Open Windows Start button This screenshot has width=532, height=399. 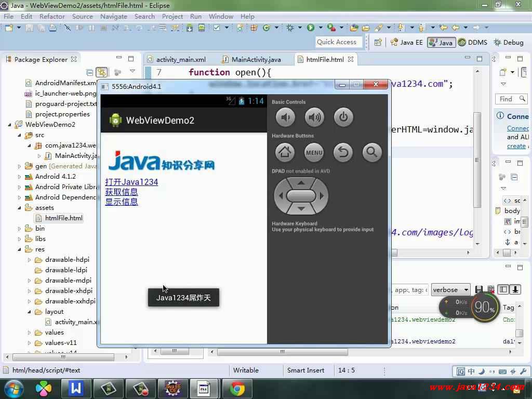(13, 389)
